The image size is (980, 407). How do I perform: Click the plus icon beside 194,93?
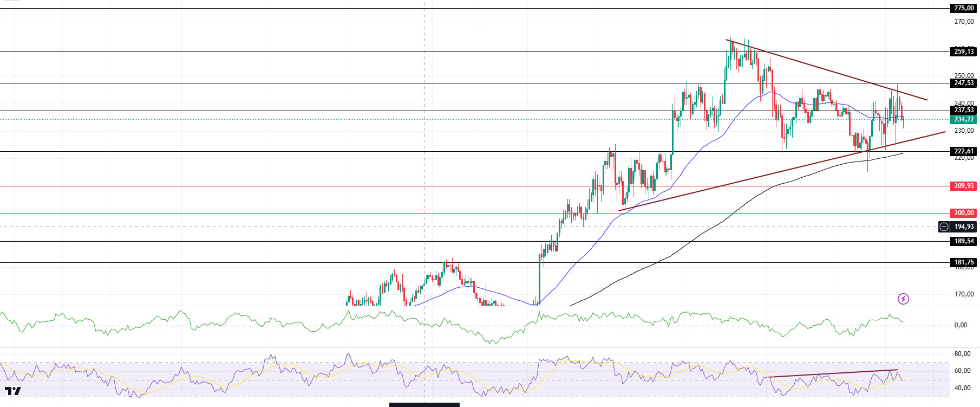coord(944,227)
